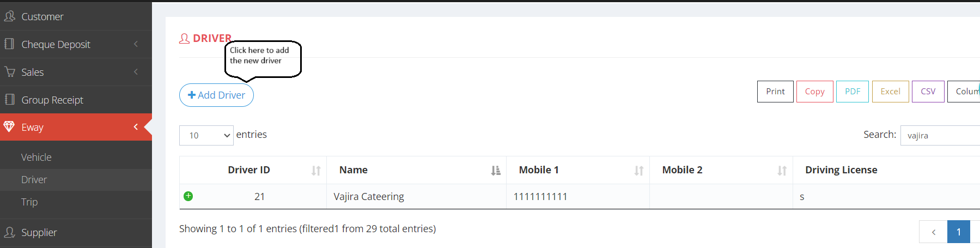Sort table by Mobile 1 column
The height and width of the screenshot is (248, 980).
click(638, 171)
